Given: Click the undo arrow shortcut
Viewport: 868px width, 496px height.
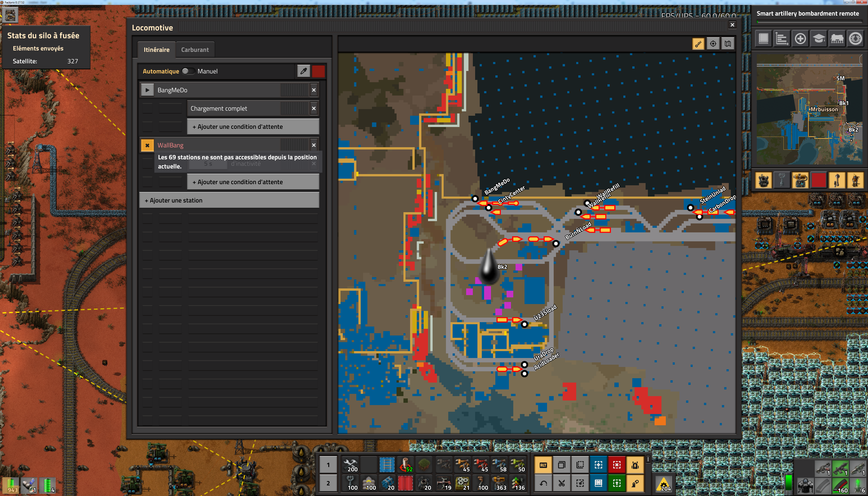Looking at the screenshot, I should 543,483.
